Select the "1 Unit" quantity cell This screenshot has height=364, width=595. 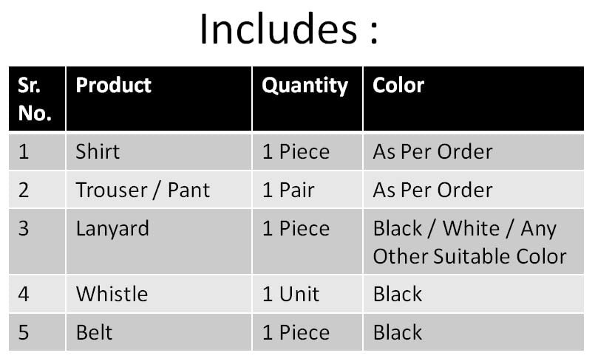290,294
